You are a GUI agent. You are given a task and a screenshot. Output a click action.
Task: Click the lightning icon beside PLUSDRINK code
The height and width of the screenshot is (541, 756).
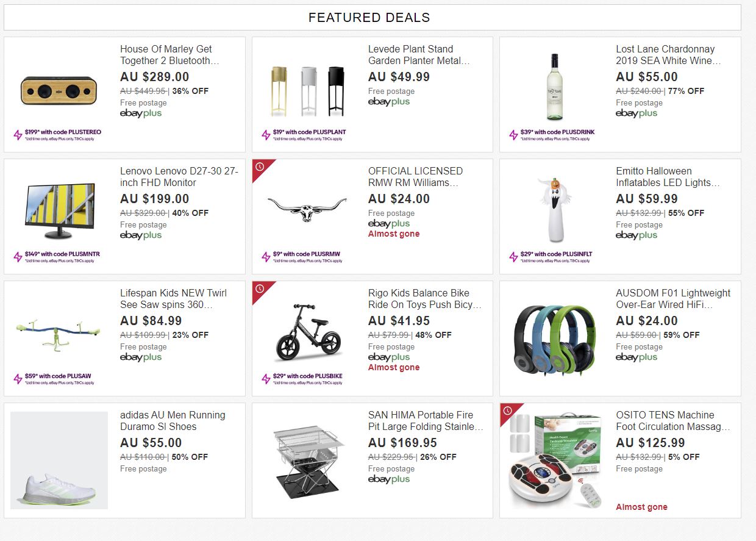[x=514, y=135]
